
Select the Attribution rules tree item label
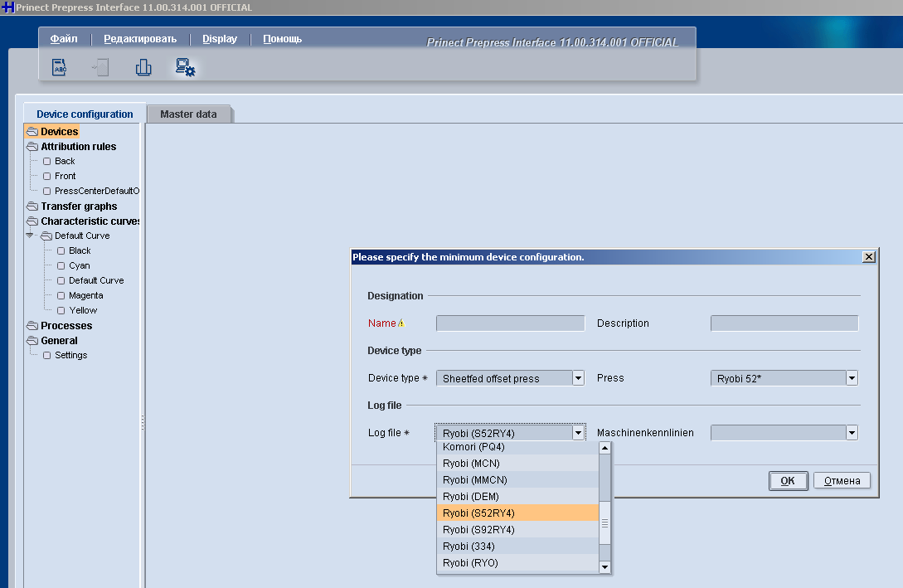(78, 147)
